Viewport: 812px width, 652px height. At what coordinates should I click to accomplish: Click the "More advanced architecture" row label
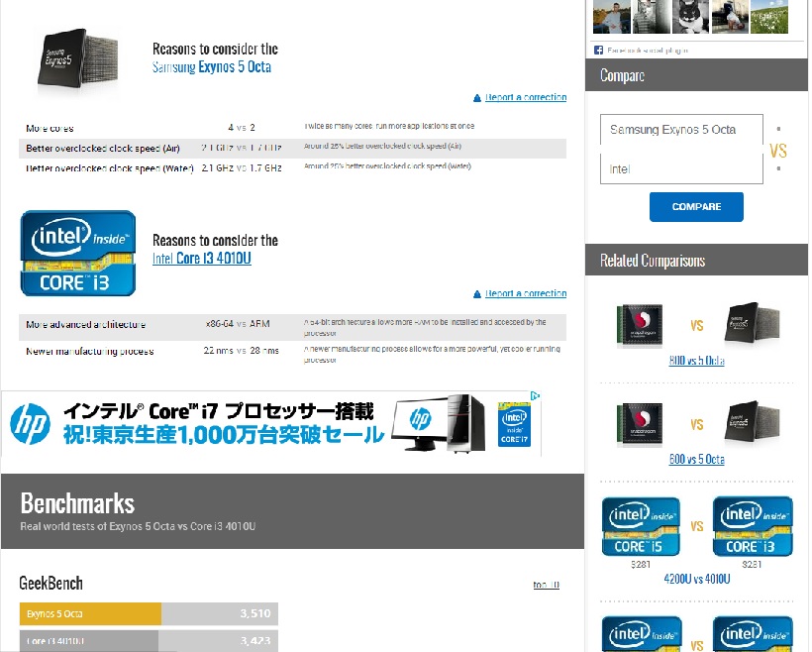[x=86, y=325]
